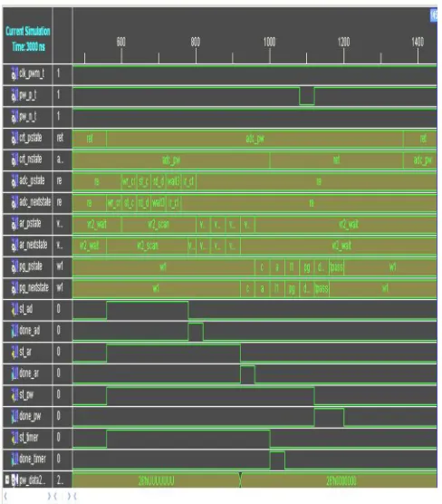Viewport: 442px width, 504px height.
Task: Expand the pw_data2 bus signal
Action: coord(7,480)
